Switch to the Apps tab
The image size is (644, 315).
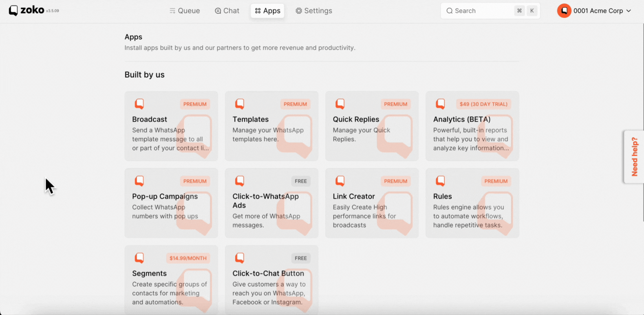coord(267,11)
